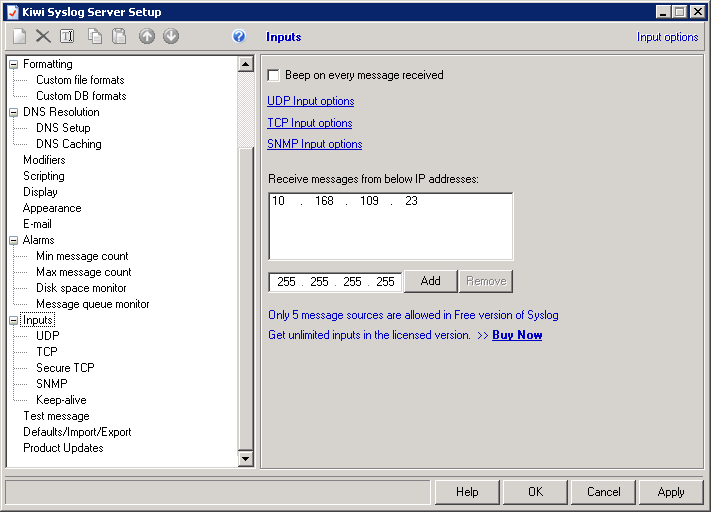Click the Apply button
The image size is (711, 512).
coord(671,492)
